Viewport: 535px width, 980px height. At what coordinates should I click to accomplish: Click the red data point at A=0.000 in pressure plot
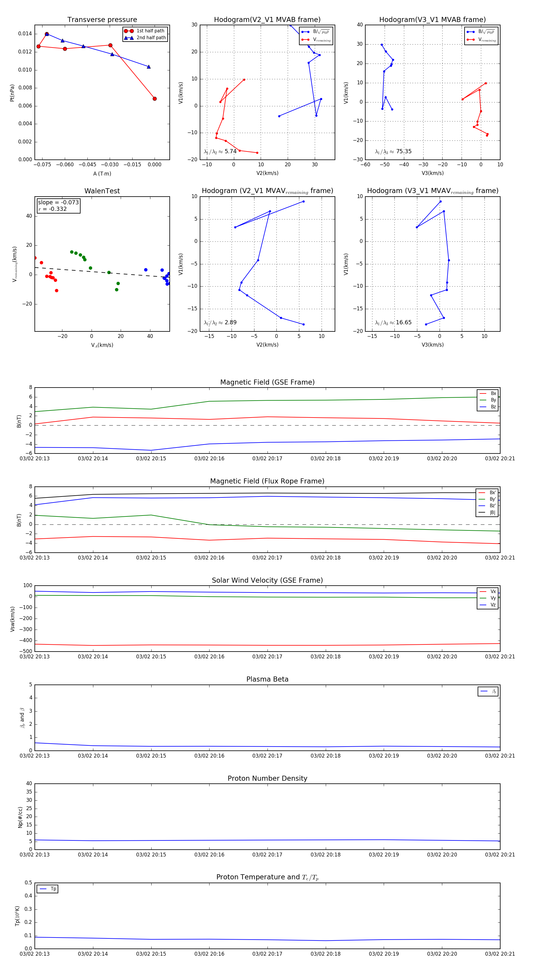tap(155, 99)
